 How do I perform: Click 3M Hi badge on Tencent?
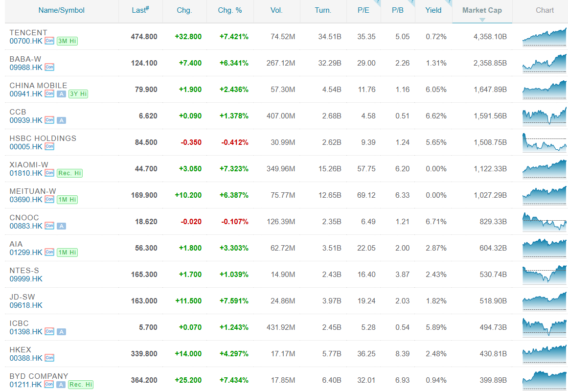(68, 41)
